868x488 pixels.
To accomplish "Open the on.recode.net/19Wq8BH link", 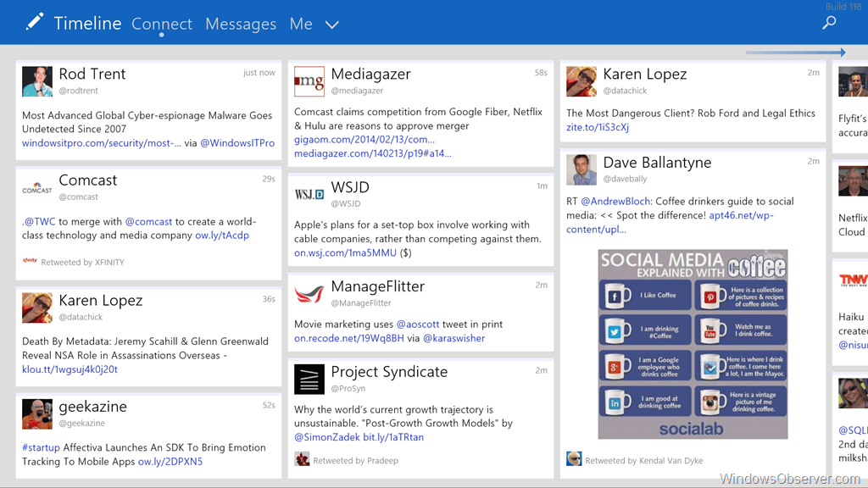I will tap(348, 338).
